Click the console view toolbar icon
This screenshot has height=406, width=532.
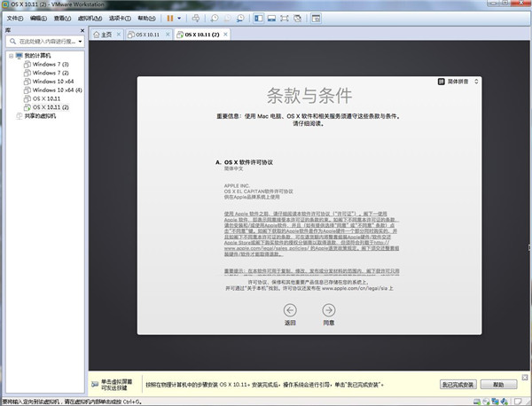316,19
